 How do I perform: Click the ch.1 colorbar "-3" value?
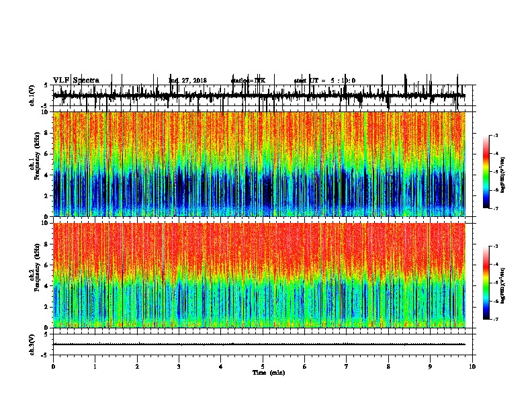point(496,135)
